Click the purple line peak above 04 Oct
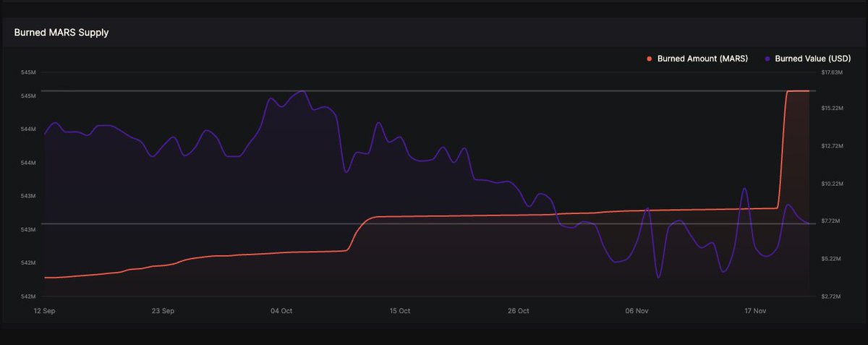868x345 pixels. (302, 92)
